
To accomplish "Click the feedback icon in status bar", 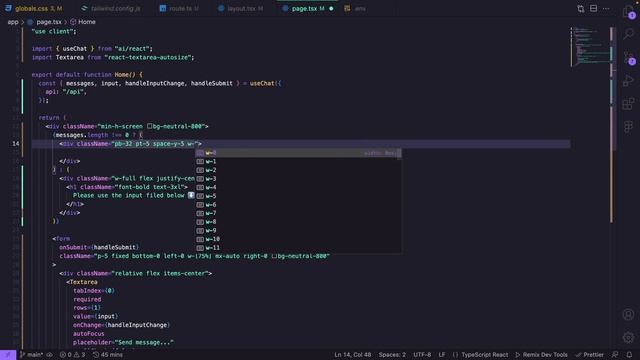I will (x=615, y=355).
